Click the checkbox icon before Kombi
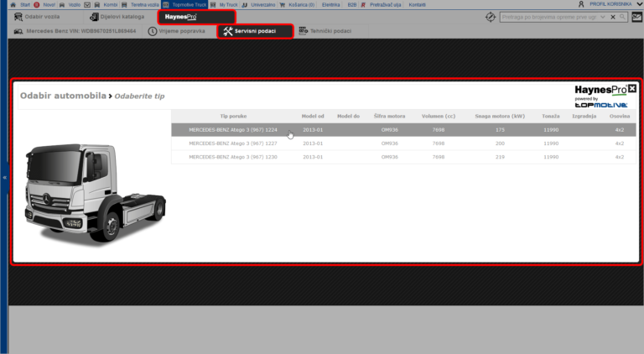This screenshot has width=644, height=354. (87, 5)
